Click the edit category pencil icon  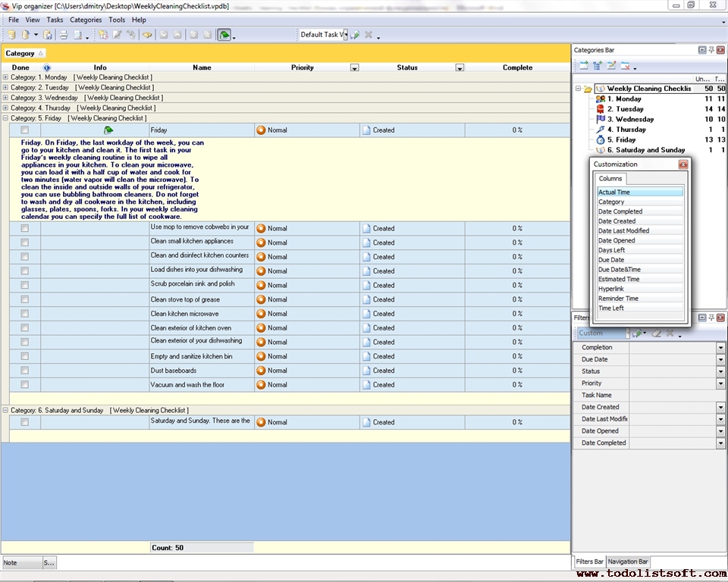tap(611, 67)
